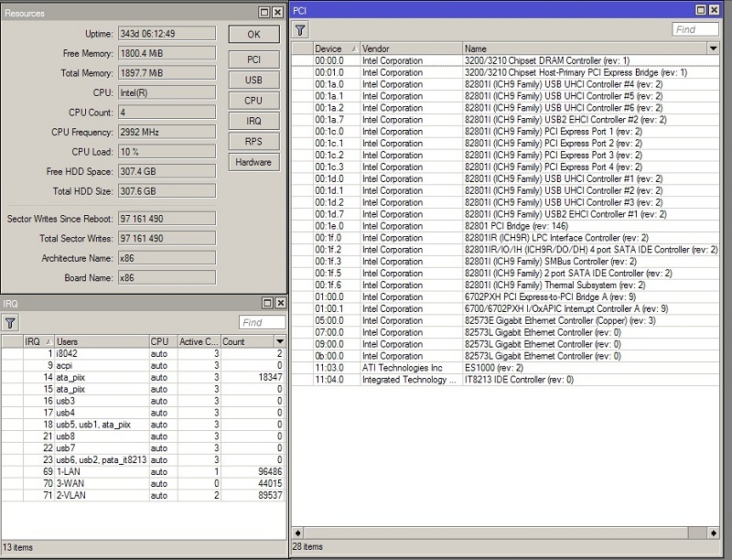Select IRQ row 18 usb5, usb1, ata_piix
This screenshot has width=732, height=560.
coord(144,425)
